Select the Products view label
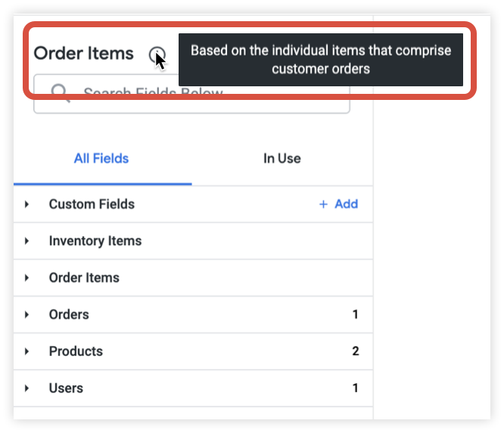504x433 pixels. (x=76, y=351)
